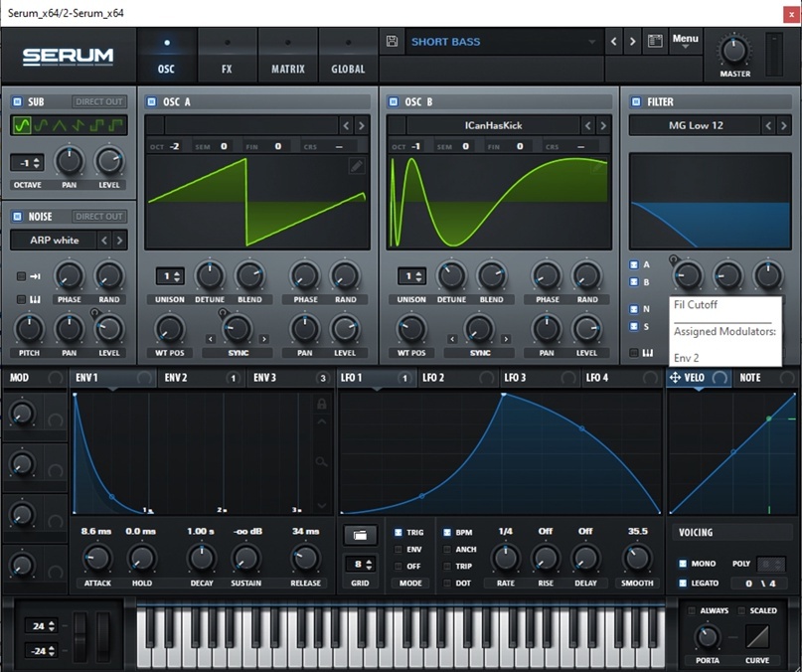Image resolution: width=802 pixels, height=672 pixels.
Task: Open the preset name dropdown arrow
Action: (592, 42)
